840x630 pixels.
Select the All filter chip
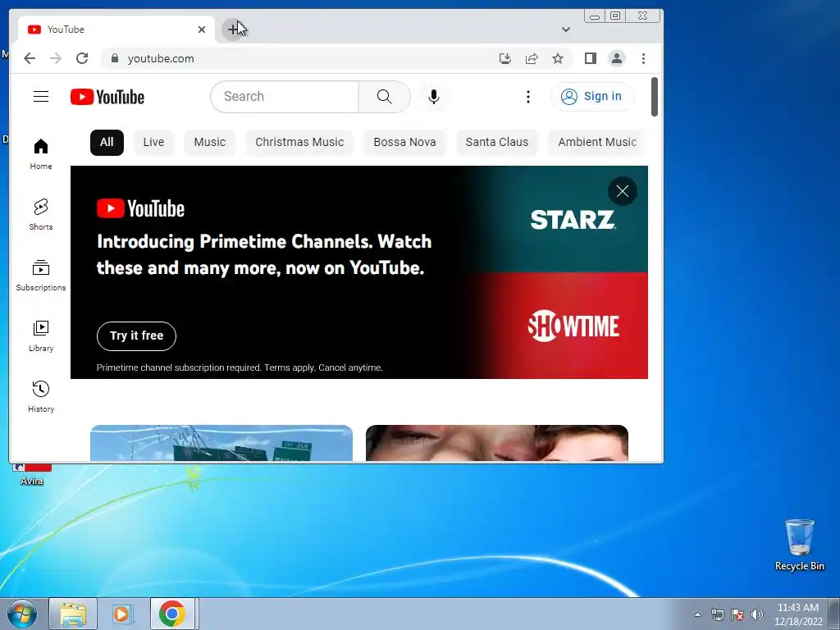pyautogui.click(x=107, y=143)
